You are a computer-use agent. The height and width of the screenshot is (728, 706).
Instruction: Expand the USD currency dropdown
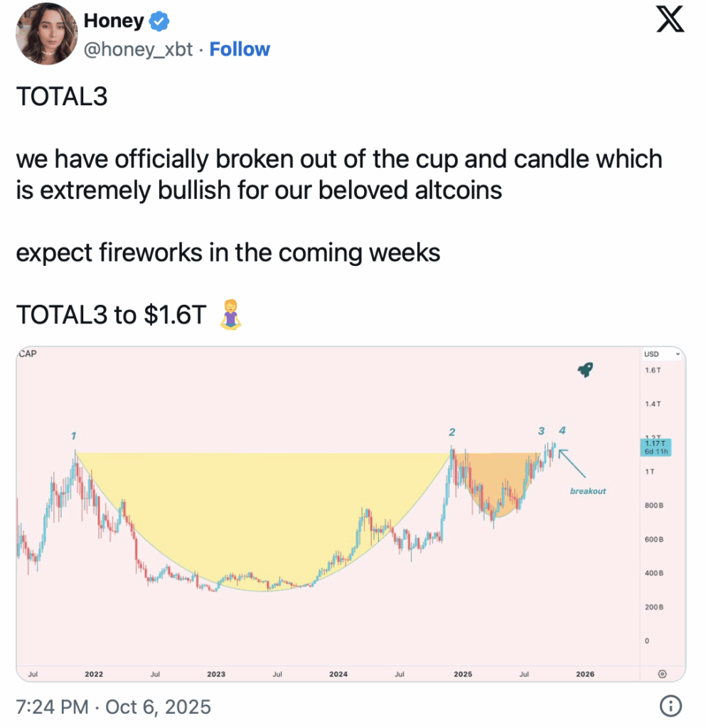click(662, 354)
